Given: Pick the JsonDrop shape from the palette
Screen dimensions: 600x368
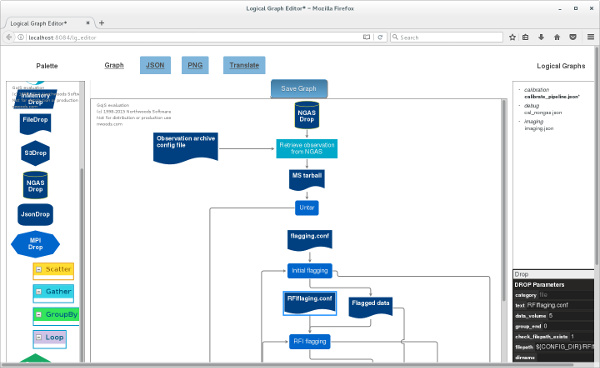Looking at the screenshot, I should [x=35, y=214].
